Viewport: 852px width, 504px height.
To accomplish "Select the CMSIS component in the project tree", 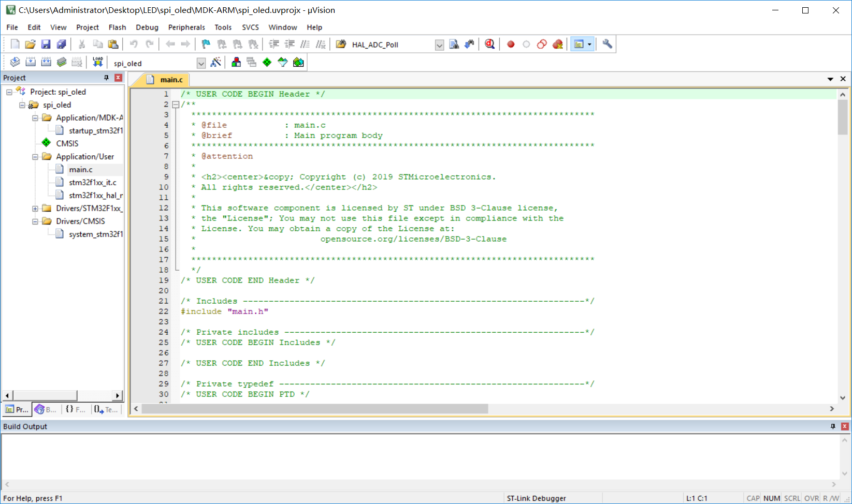I will (x=67, y=144).
